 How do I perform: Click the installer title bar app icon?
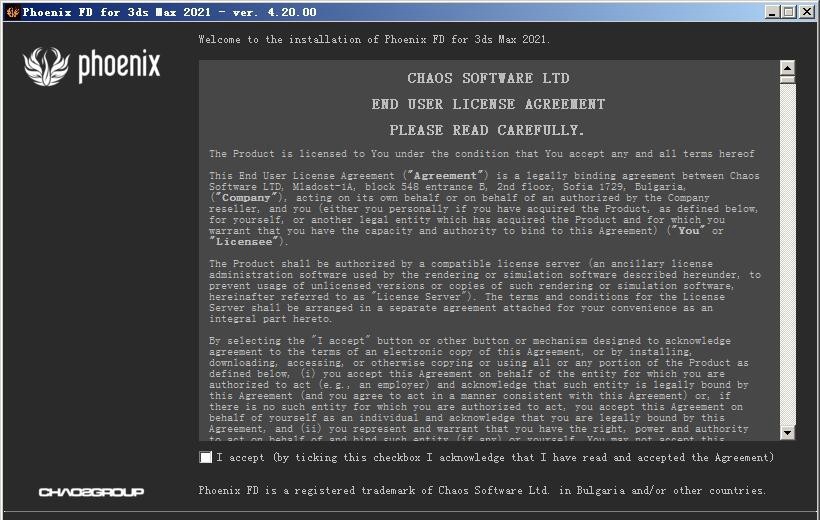(12, 12)
